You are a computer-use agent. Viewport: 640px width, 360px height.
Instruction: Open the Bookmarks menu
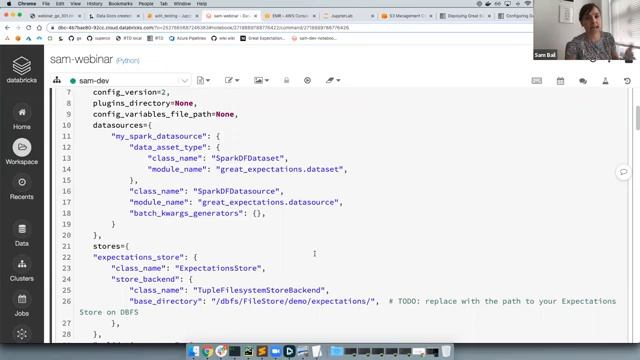coord(120,4)
